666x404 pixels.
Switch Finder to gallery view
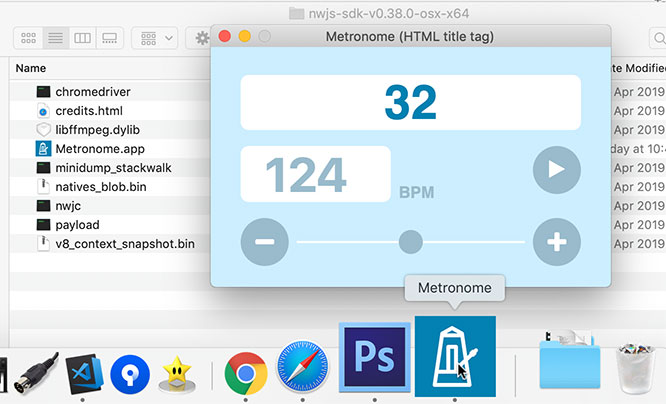pos(110,38)
